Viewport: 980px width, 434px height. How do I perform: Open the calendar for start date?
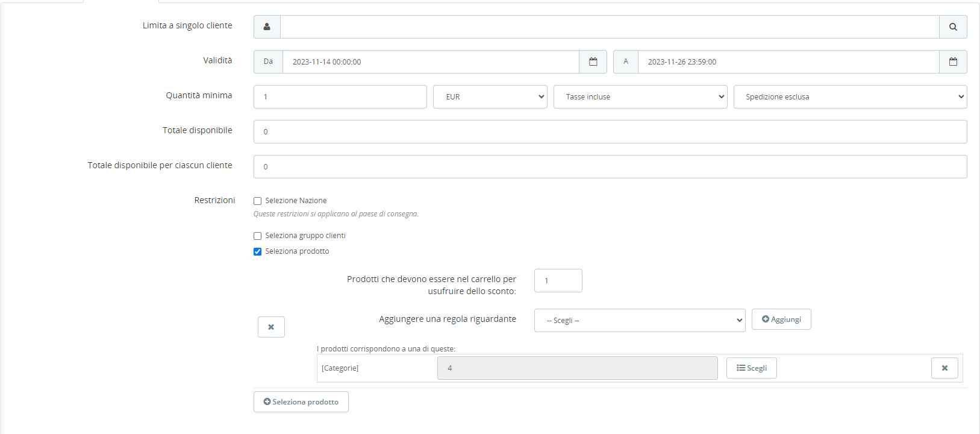593,62
